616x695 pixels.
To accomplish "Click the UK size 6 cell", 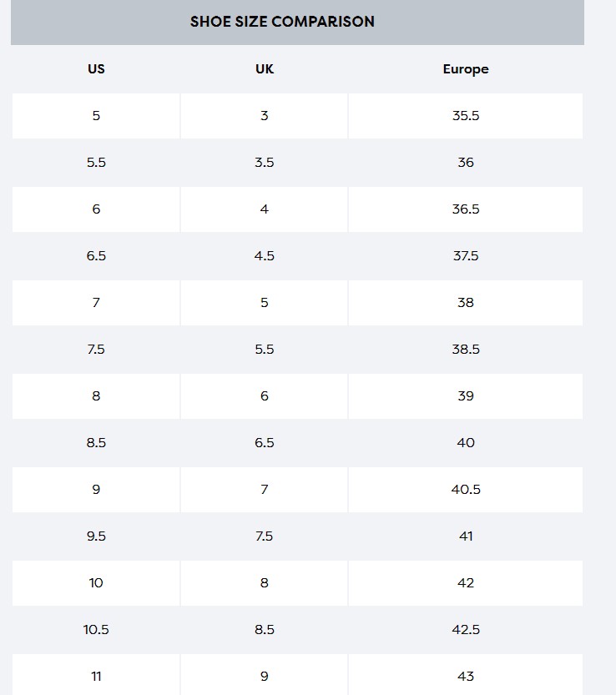I will pos(264,396).
